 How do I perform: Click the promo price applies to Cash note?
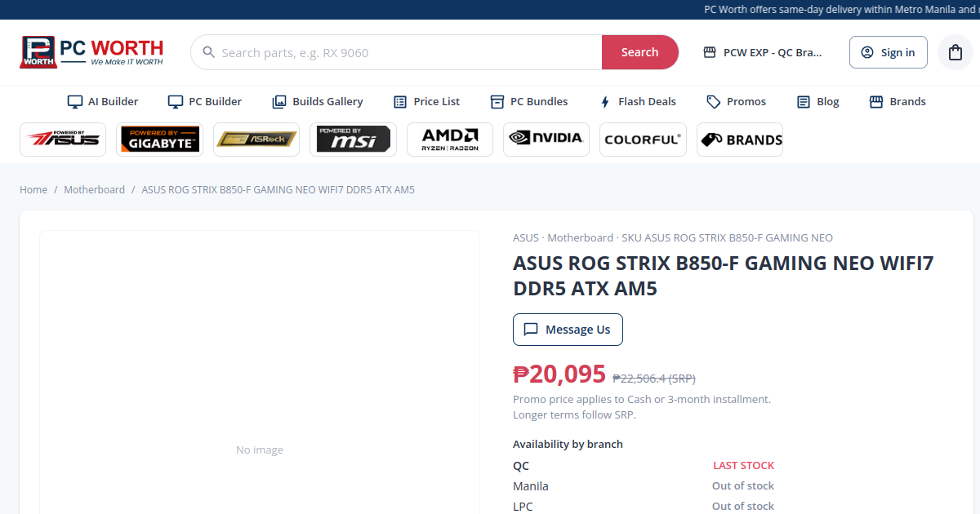click(642, 407)
